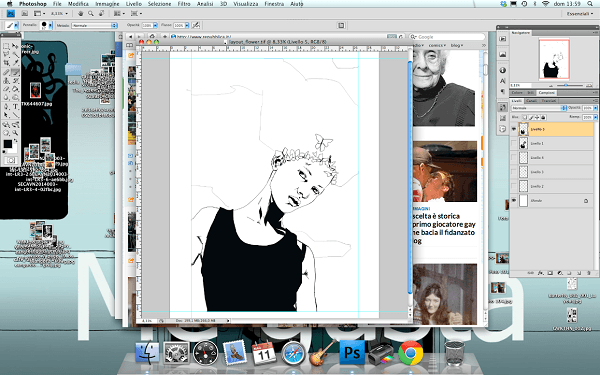The width and height of the screenshot is (600, 375).
Task: Select the Path Selection tool
Action: point(6,114)
